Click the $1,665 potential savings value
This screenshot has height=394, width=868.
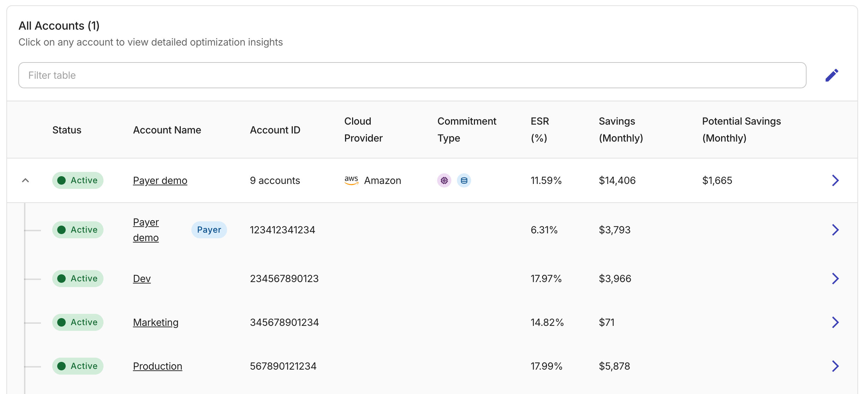pyautogui.click(x=717, y=180)
